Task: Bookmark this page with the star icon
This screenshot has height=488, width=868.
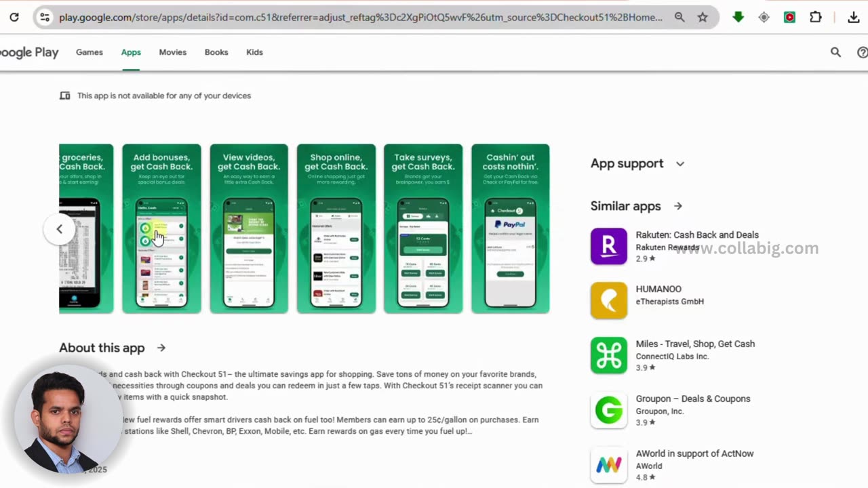Action: tap(703, 18)
